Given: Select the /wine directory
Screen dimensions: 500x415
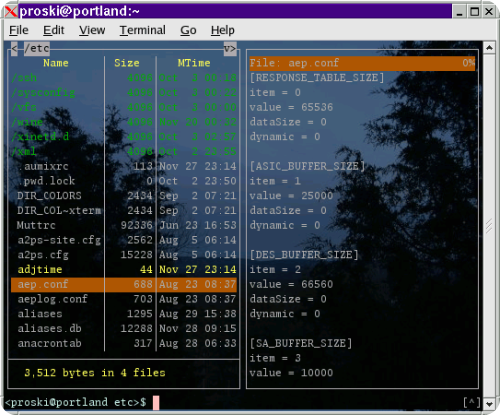Looking at the screenshot, I should coord(124,122).
